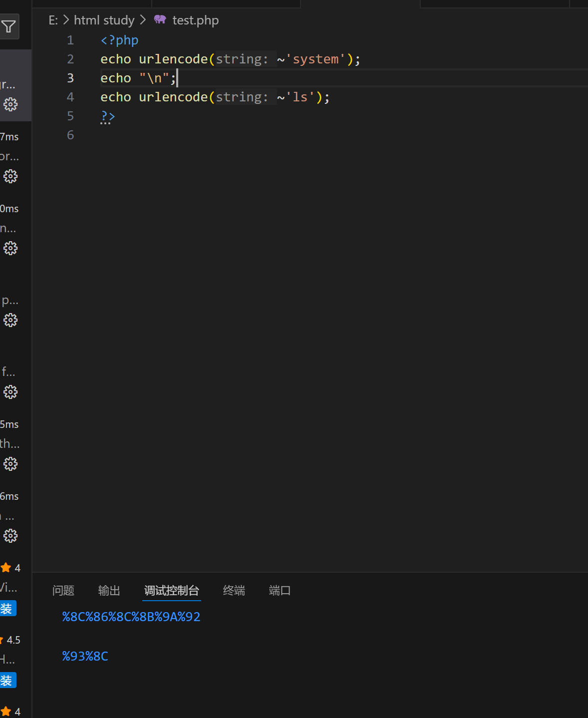Open gear menu under the 0ms extension
588x718 pixels.
click(x=10, y=248)
